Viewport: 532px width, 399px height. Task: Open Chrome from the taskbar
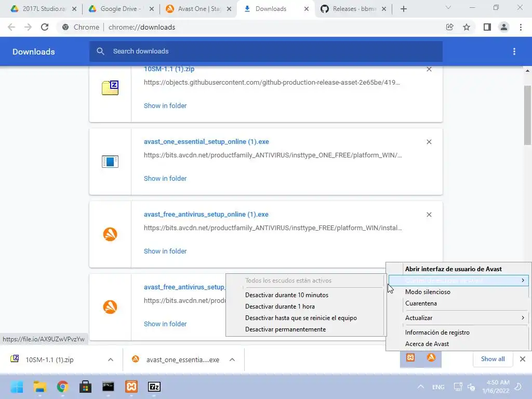click(62, 387)
